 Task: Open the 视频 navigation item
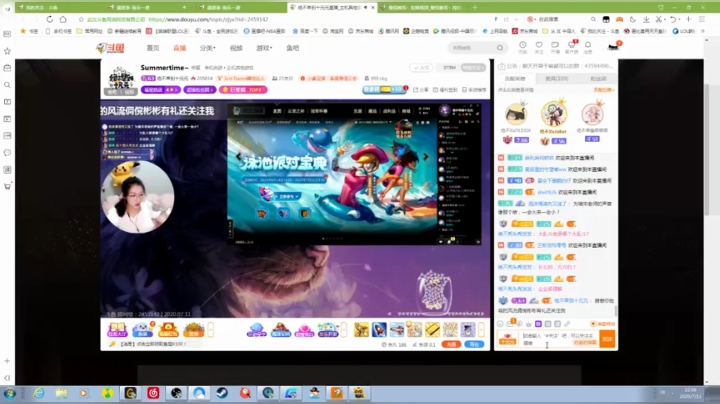[236, 48]
